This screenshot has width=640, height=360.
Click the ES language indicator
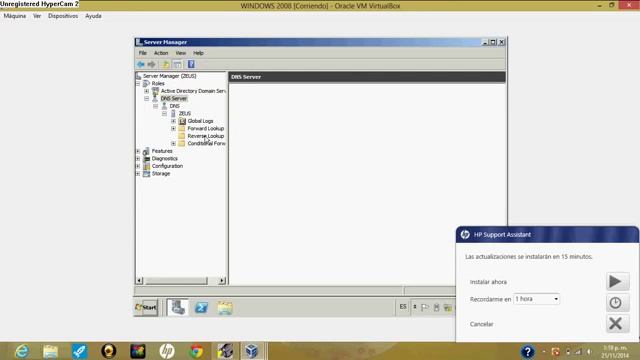[x=403, y=307]
